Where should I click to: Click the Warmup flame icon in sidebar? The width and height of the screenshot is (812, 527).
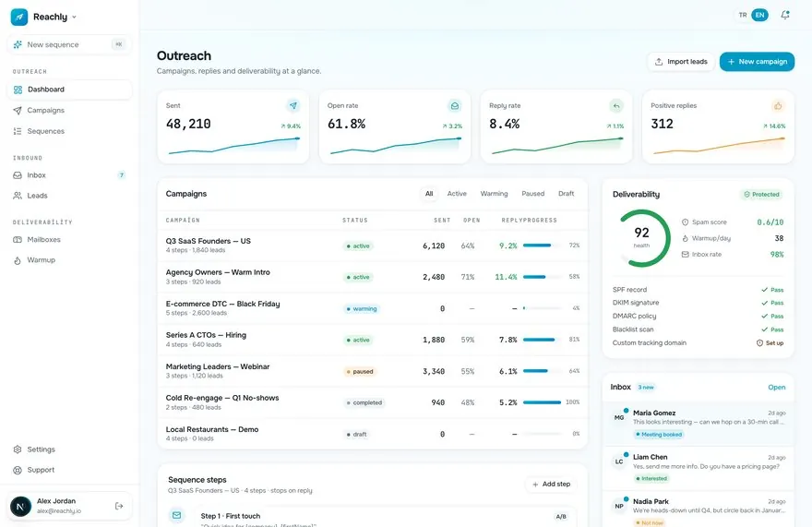tap(18, 260)
